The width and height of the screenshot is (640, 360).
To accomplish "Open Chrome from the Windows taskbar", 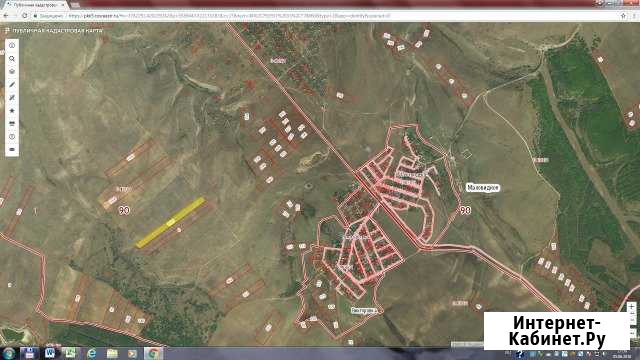I will click(x=153, y=353).
